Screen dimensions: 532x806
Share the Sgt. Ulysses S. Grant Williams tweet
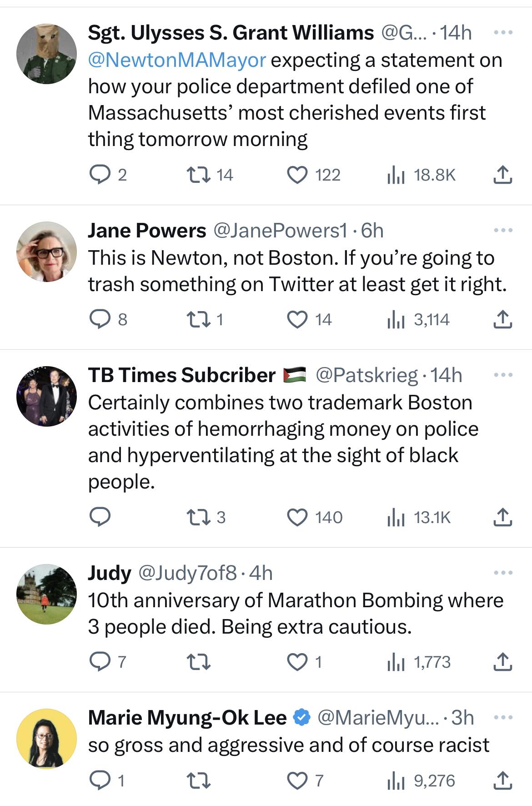502,175
